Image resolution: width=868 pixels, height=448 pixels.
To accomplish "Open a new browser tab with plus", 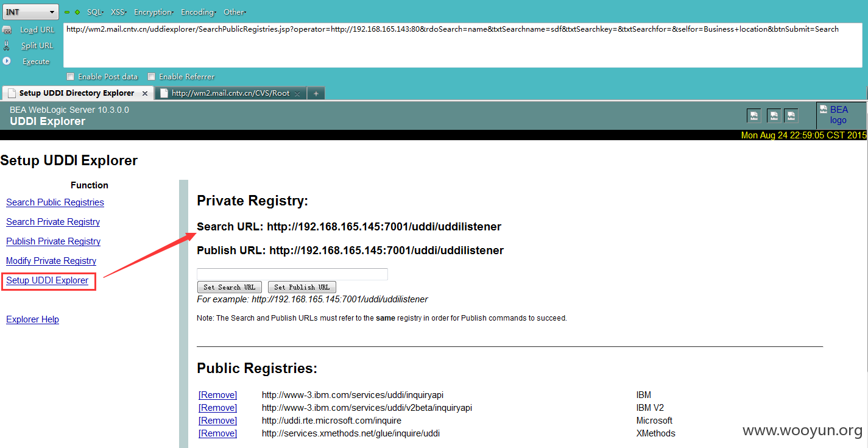I will click(316, 93).
